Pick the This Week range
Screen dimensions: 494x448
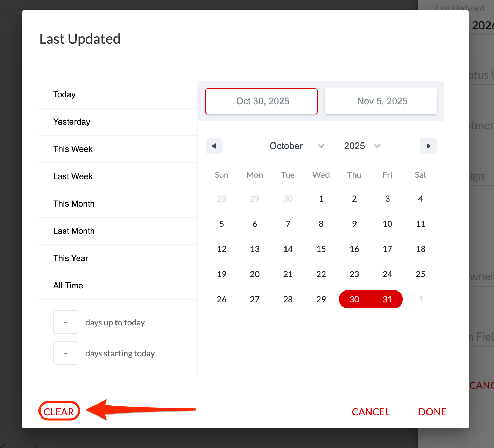pyautogui.click(x=73, y=149)
